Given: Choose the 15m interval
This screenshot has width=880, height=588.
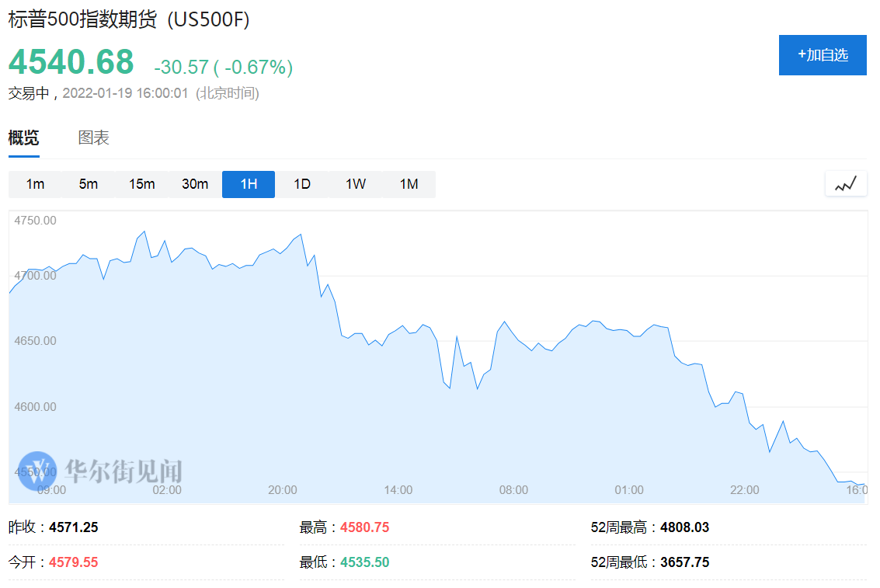Looking at the screenshot, I should (x=142, y=184).
